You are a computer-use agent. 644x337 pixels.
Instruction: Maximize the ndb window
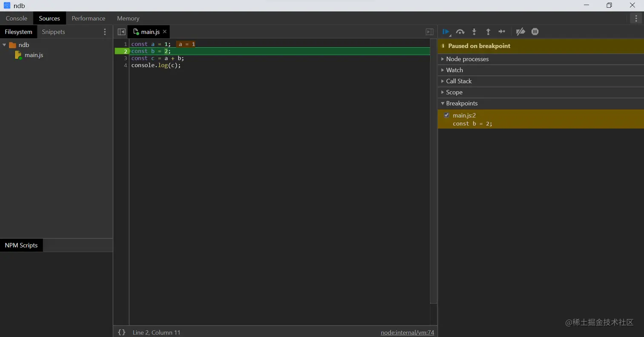point(609,6)
